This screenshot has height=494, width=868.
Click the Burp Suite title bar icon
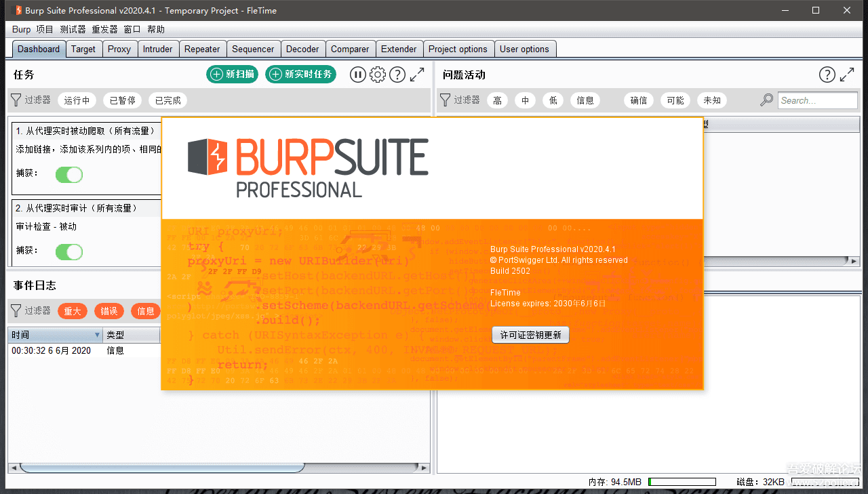coord(18,10)
